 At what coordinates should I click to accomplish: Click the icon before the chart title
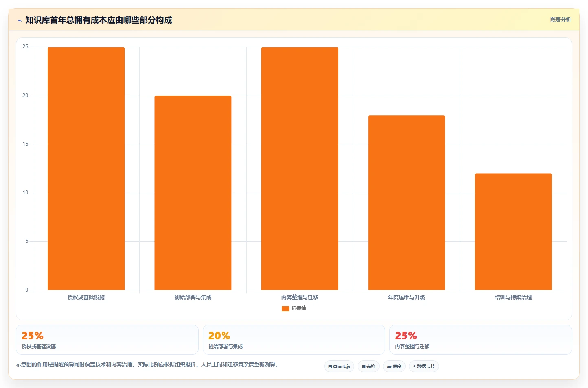click(x=19, y=20)
